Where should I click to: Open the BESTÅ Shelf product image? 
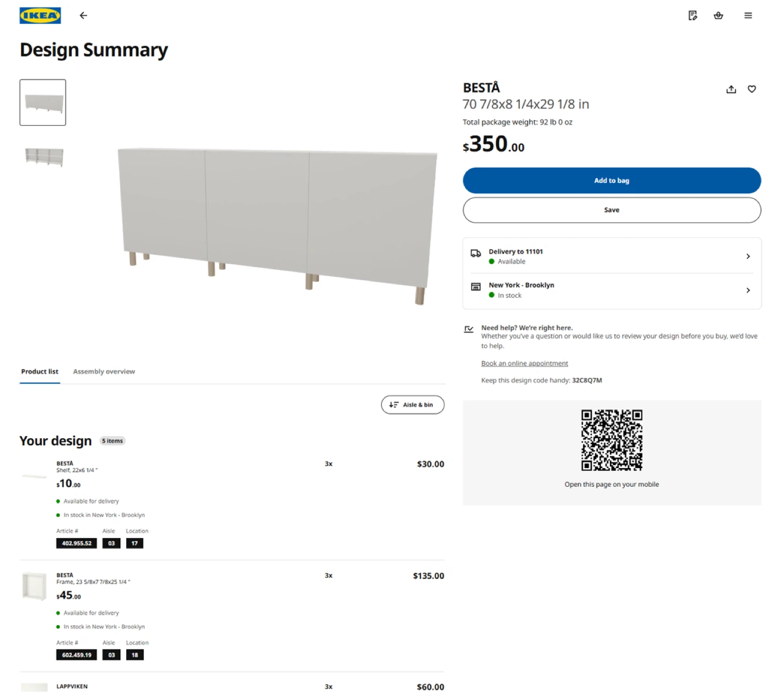click(x=34, y=476)
